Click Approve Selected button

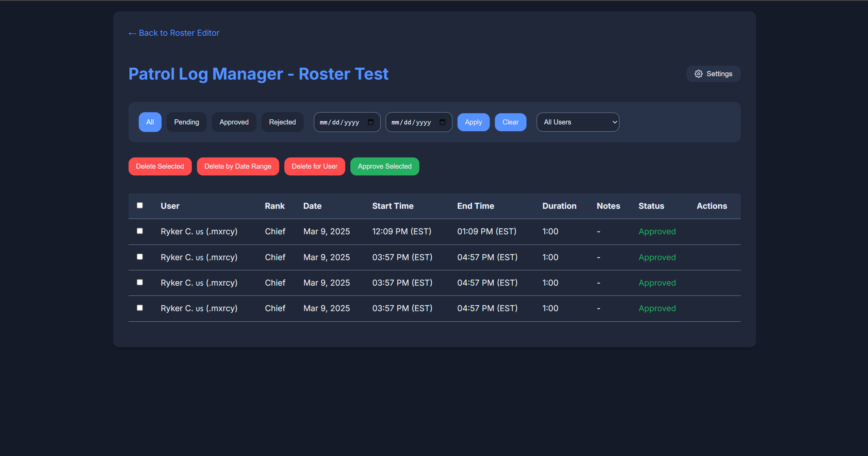(384, 166)
